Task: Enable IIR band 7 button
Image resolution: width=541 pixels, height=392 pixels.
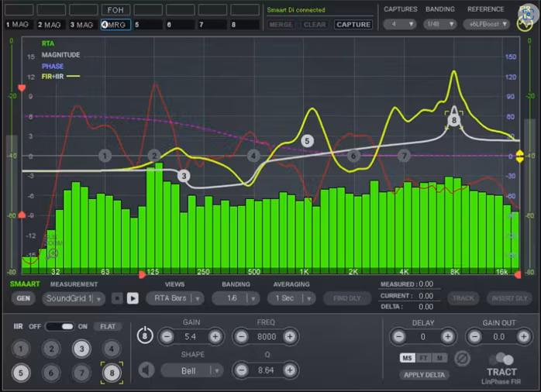Action: [x=82, y=373]
